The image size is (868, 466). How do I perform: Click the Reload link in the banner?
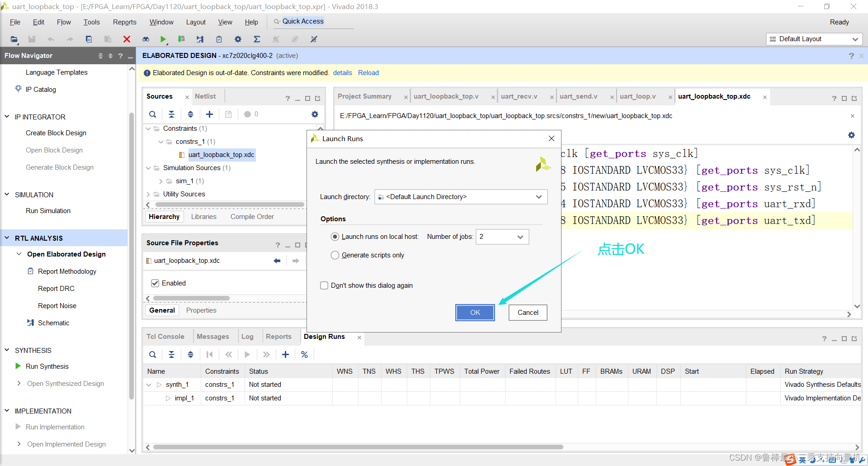tap(368, 73)
